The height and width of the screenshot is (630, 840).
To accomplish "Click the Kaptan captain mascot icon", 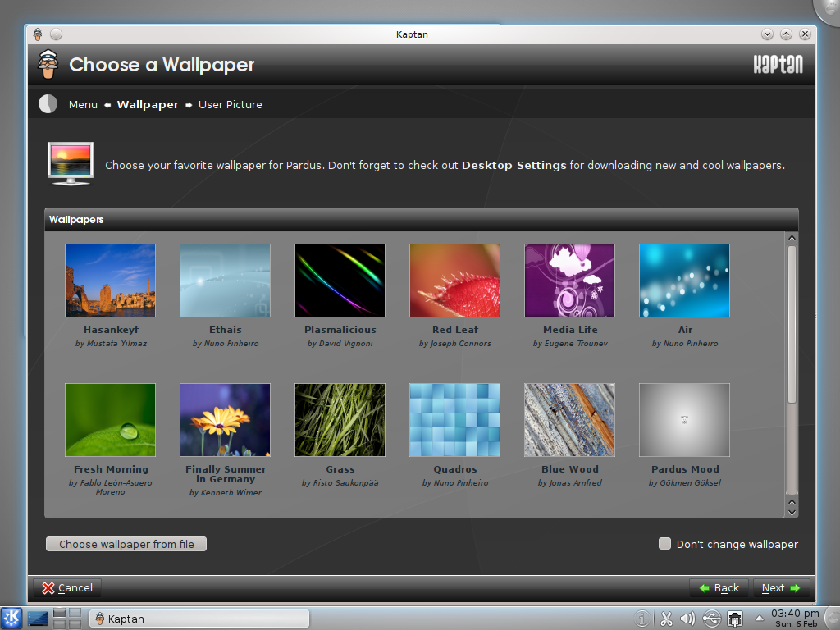I will tap(48, 64).
